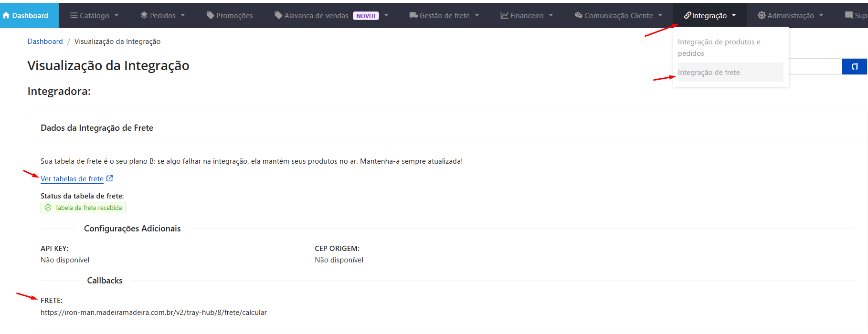Click the Catálogo list icon
Viewport: 868px width, 334px height.
coord(74,16)
